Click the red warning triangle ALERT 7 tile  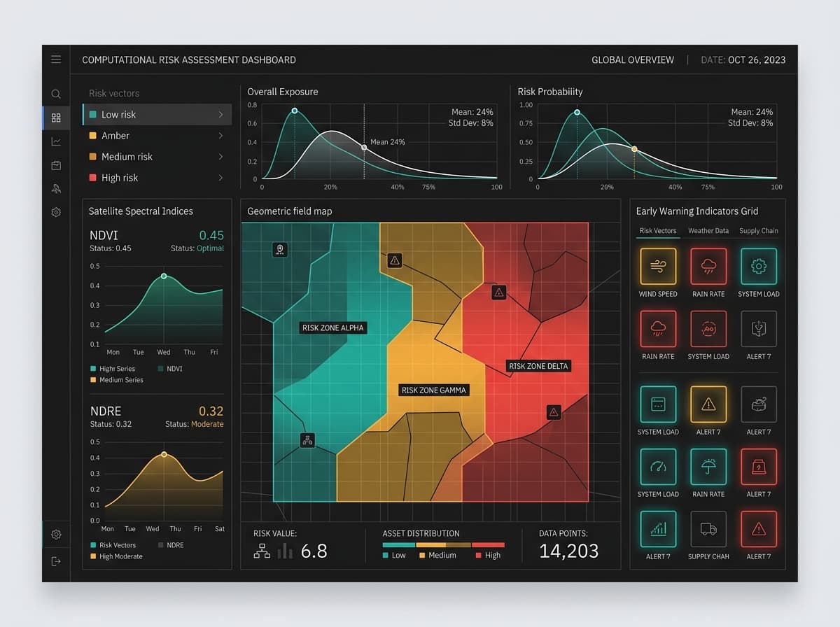(x=759, y=529)
